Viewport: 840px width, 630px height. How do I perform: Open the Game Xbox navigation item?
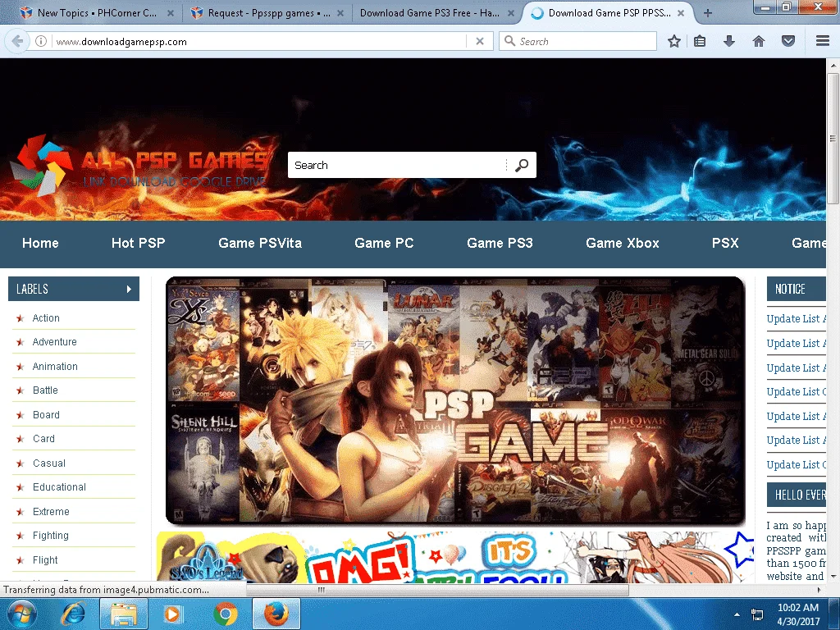[623, 243]
